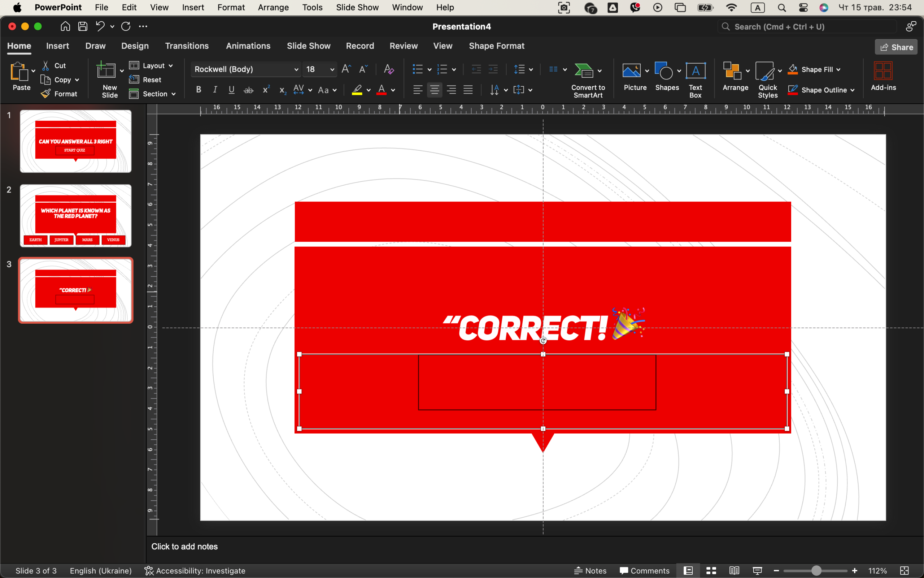
Task: Increase font size
Action: pos(346,69)
